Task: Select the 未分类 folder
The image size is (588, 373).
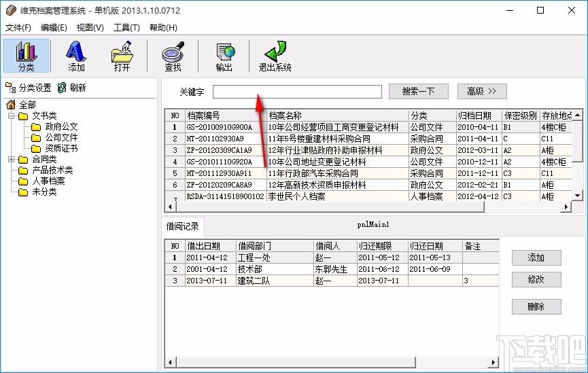Action: [38, 192]
